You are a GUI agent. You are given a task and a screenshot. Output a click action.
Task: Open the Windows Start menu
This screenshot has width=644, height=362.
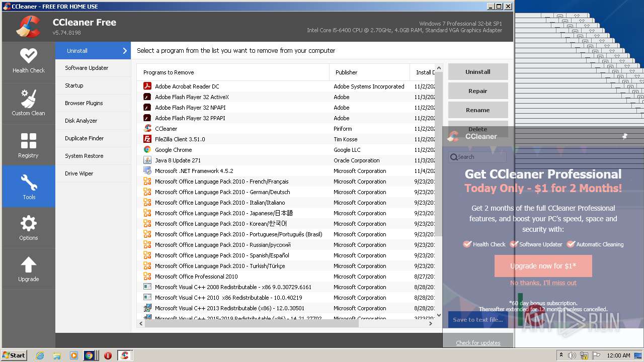tap(14, 355)
